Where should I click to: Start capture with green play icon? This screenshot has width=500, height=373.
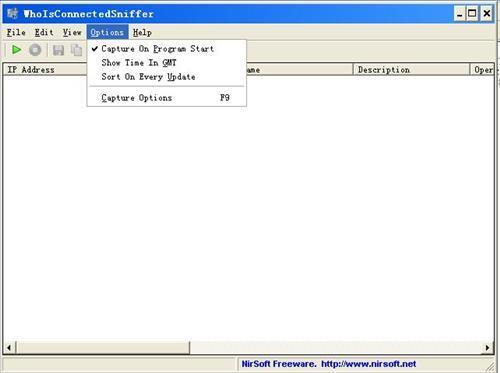[x=16, y=50]
